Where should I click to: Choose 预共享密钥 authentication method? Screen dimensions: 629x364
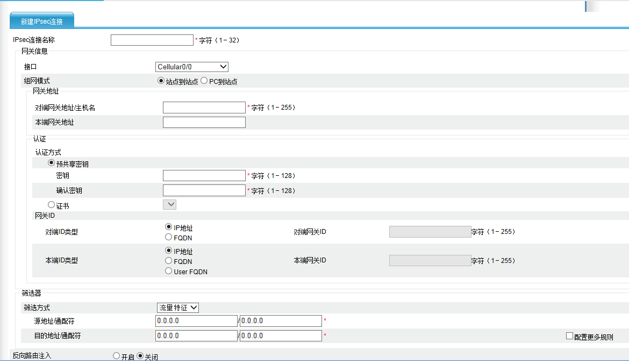pyautogui.click(x=52, y=163)
